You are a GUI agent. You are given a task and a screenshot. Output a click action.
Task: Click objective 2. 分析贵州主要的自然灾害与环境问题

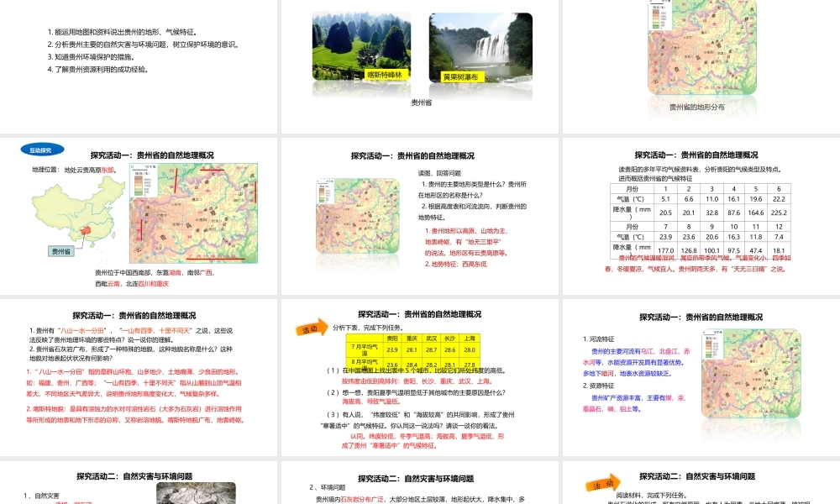(143, 45)
